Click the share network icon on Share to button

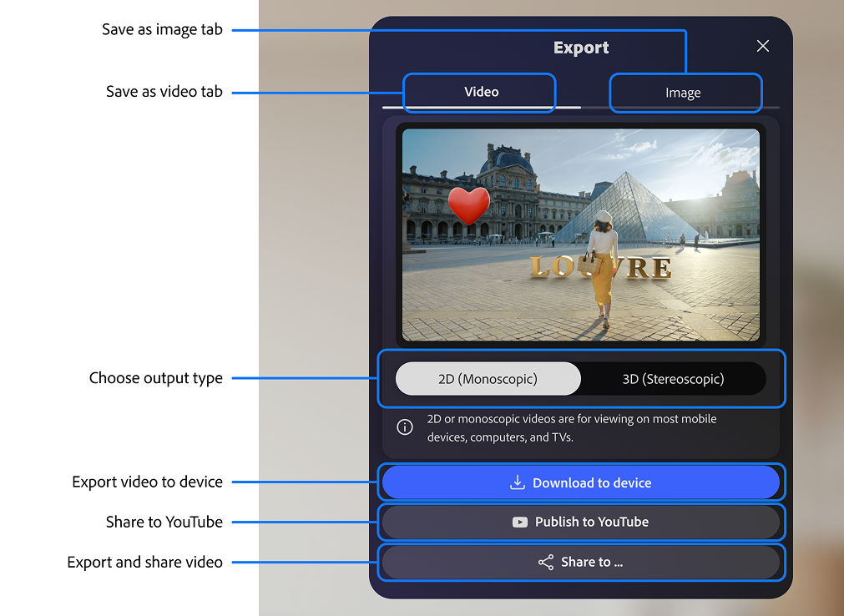[545, 562]
